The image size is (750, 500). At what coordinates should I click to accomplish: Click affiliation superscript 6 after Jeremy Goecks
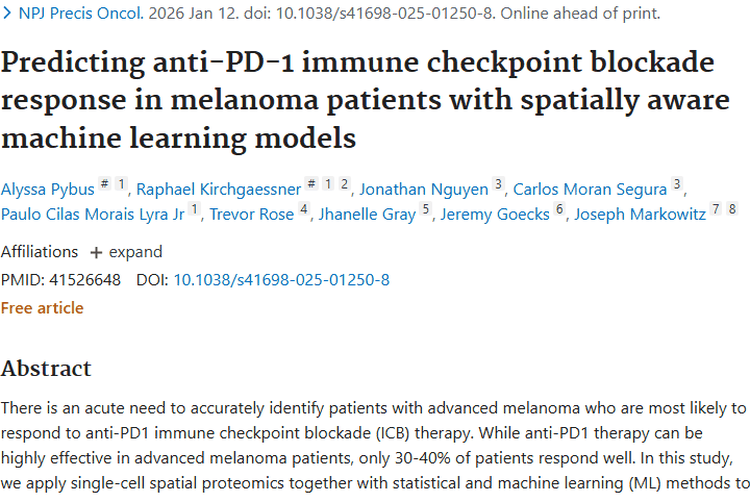coord(560,209)
